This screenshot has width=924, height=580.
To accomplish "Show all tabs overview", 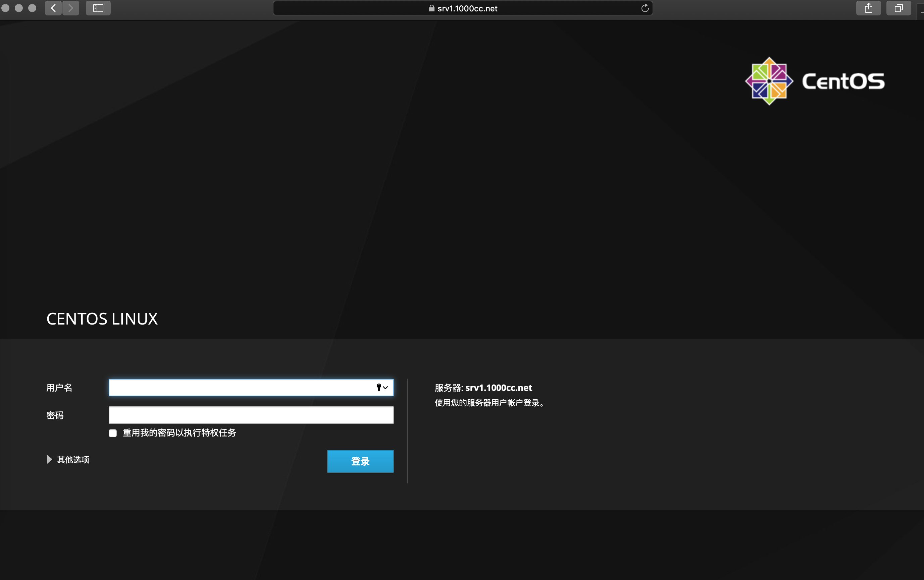I will (x=899, y=8).
